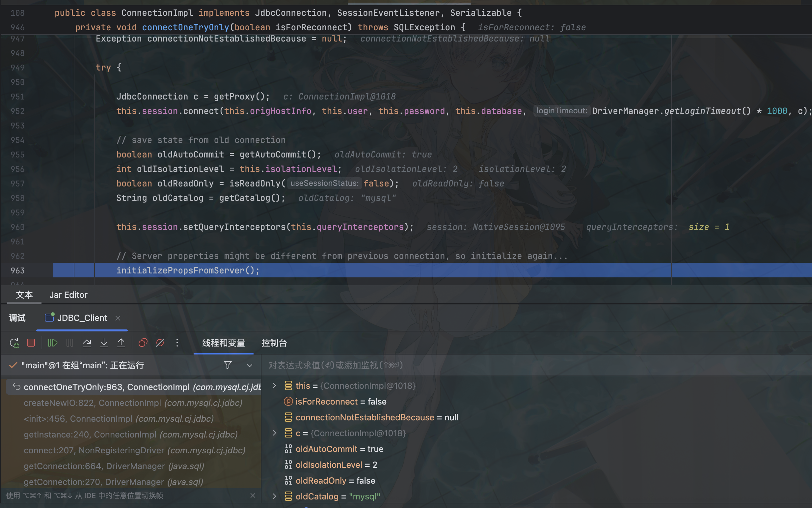Open the three-dot more debug actions menu

coord(177,343)
